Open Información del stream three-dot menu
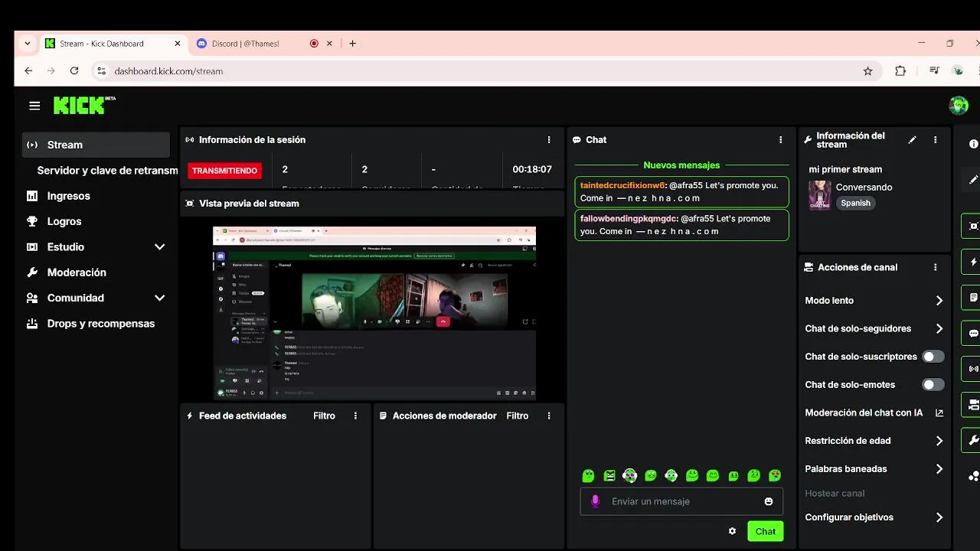 pos(936,140)
